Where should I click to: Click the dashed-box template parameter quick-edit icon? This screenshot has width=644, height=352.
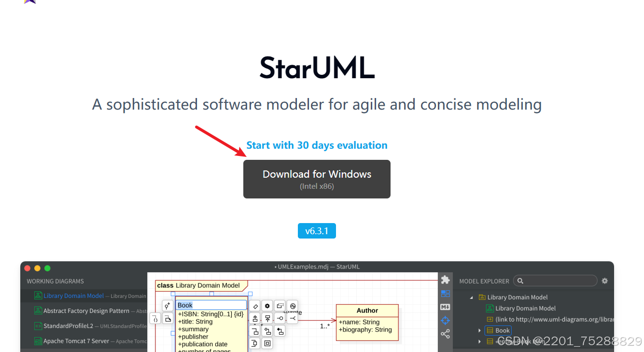tap(280, 306)
